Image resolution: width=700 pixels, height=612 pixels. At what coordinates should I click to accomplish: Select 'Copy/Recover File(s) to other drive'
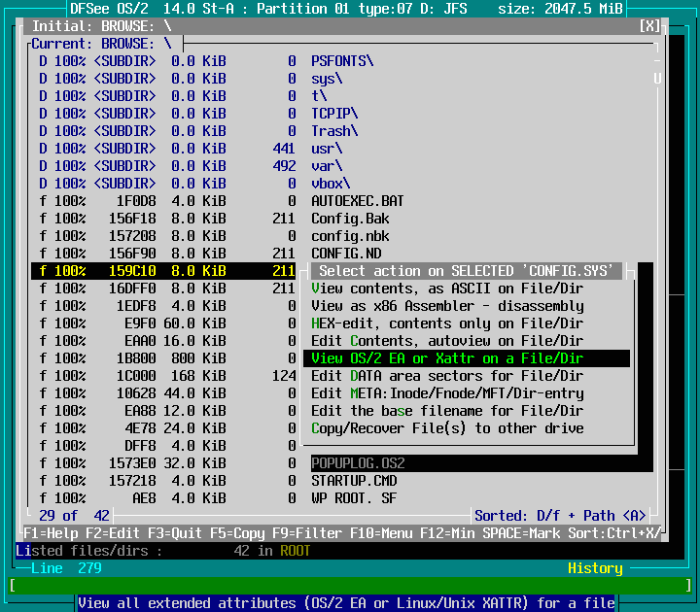click(447, 428)
